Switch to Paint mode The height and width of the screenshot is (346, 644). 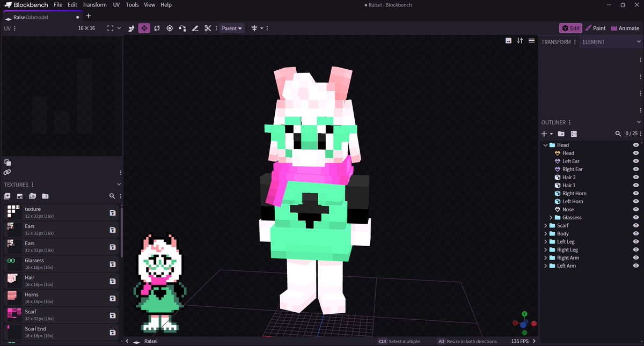coord(596,28)
